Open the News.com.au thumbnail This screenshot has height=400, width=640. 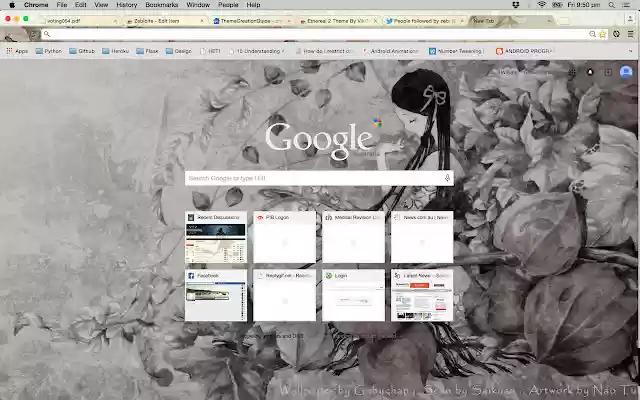point(422,237)
